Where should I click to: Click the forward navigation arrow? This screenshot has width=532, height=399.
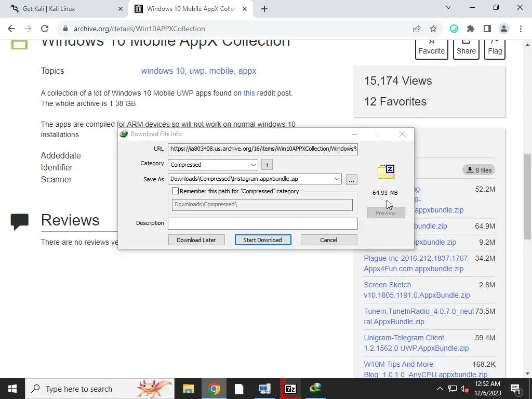(28, 29)
